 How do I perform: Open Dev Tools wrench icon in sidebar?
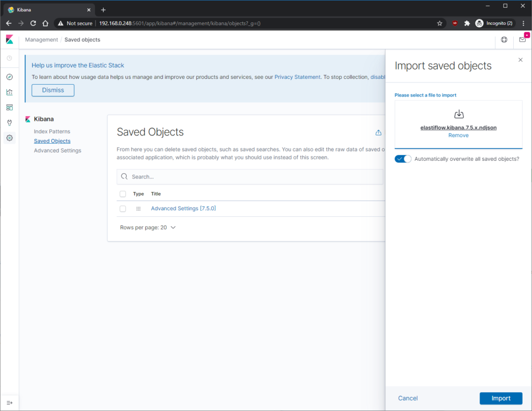coord(9,122)
